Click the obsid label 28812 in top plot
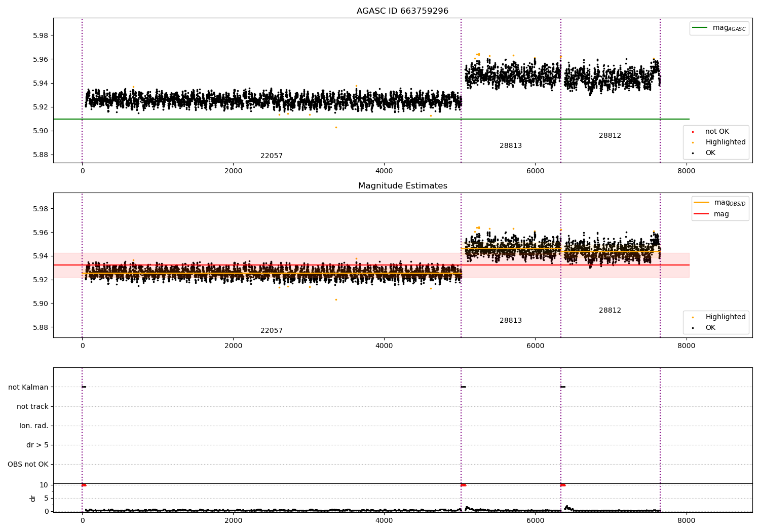The height and width of the screenshot is (532, 760). 610,136
